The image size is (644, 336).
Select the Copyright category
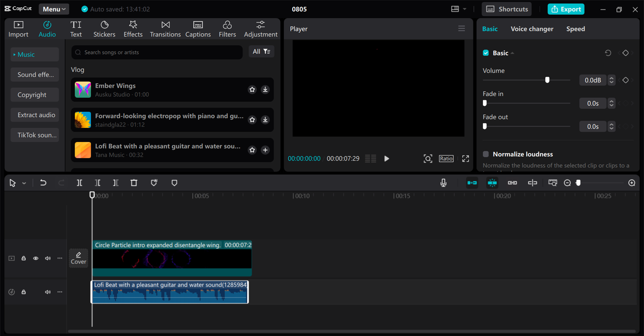[x=35, y=95]
